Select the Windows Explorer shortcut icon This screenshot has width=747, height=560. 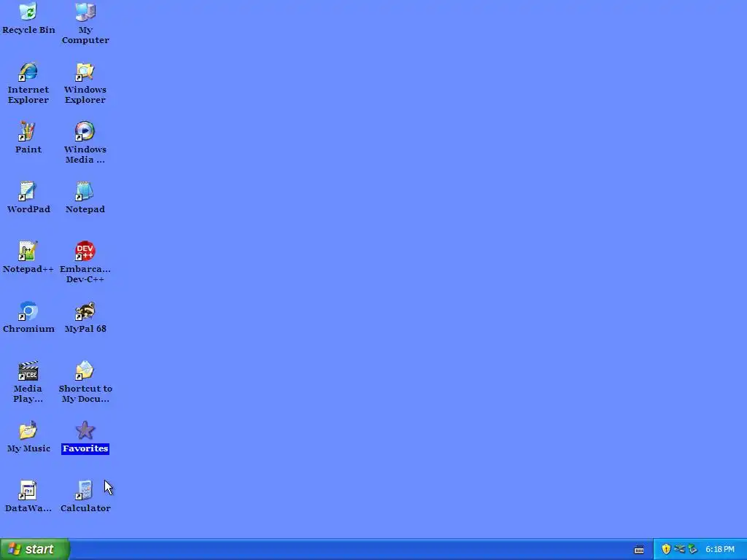click(85, 72)
